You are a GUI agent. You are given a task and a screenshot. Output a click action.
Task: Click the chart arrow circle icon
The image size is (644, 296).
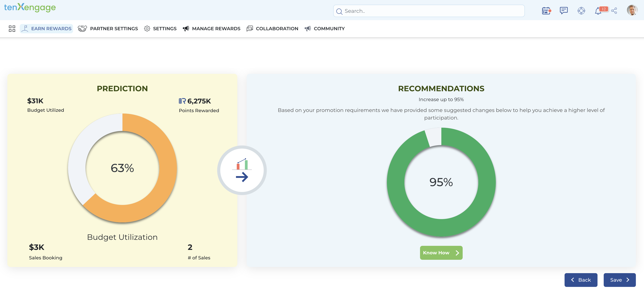(242, 170)
